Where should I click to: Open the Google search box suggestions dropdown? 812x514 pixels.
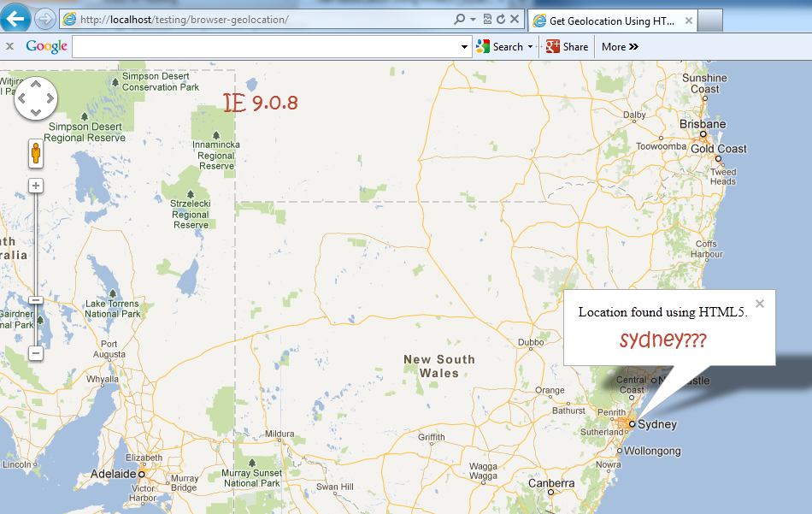pos(465,47)
